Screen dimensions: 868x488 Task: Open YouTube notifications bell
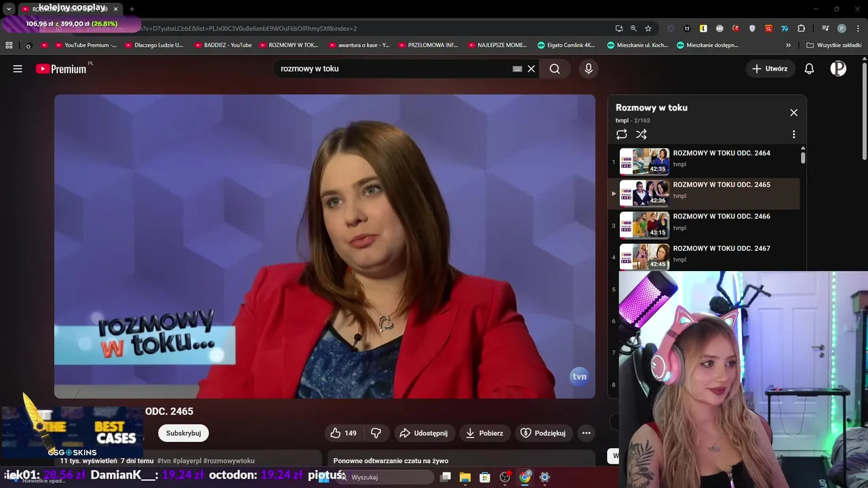[809, 68]
